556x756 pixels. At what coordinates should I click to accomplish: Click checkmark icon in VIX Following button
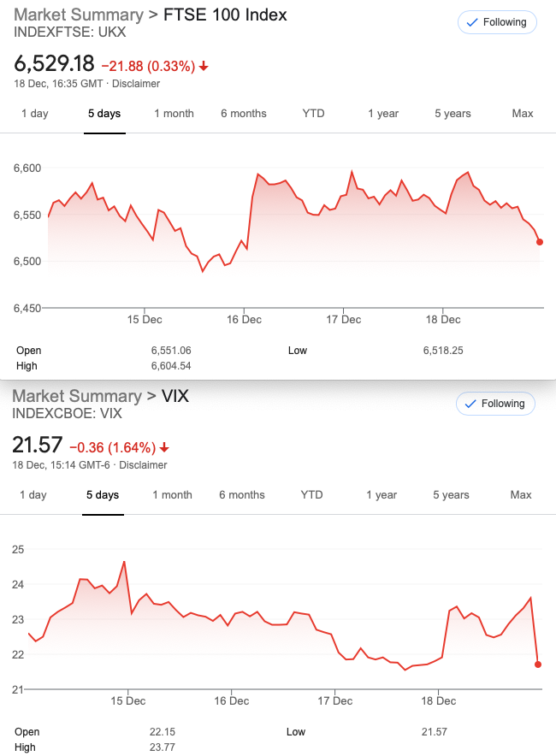point(470,404)
